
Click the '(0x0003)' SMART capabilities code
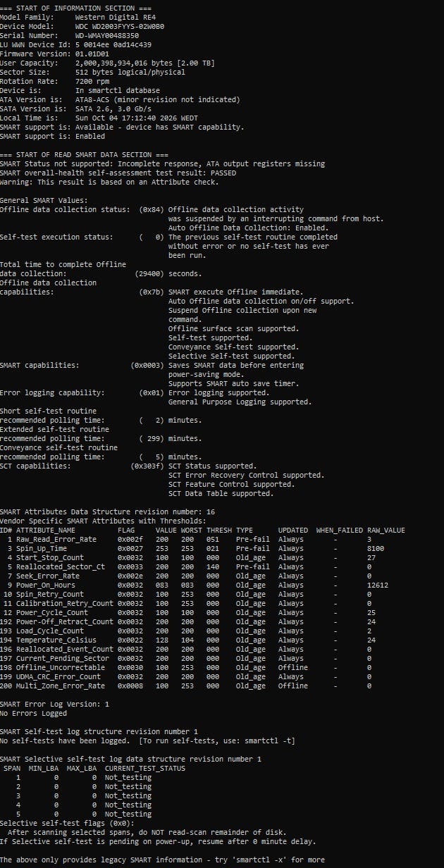147,365
